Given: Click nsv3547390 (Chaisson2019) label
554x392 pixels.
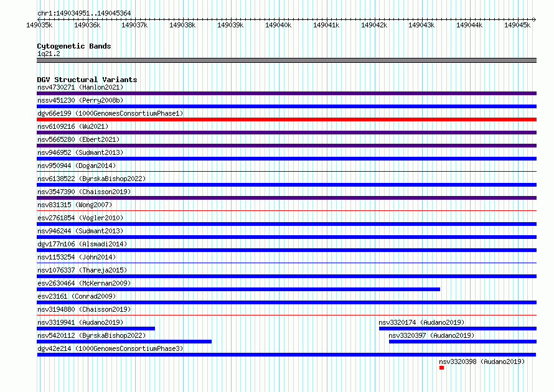Looking at the screenshot, I should click(84, 192).
